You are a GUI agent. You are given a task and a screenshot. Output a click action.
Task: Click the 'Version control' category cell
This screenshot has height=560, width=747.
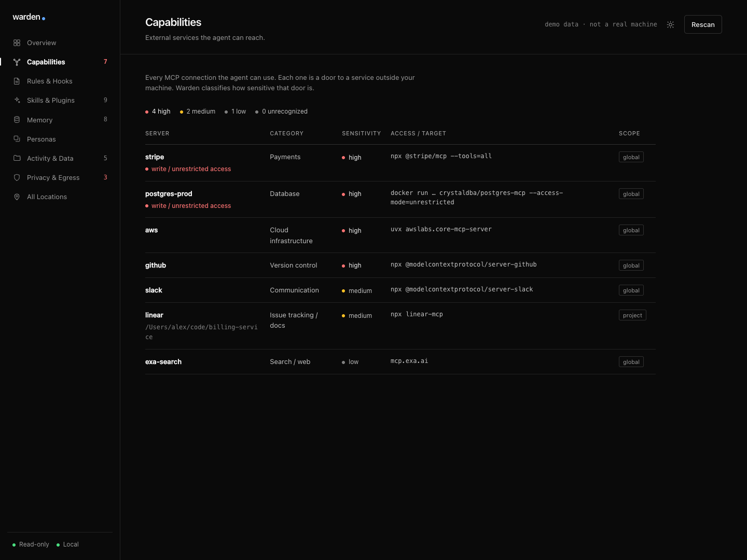click(293, 265)
